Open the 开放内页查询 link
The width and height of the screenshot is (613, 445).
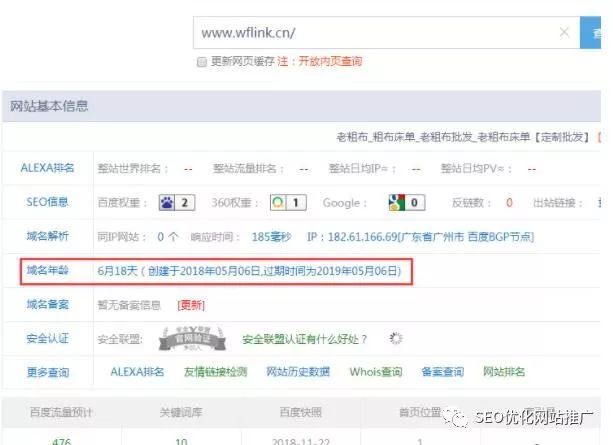(330, 61)
